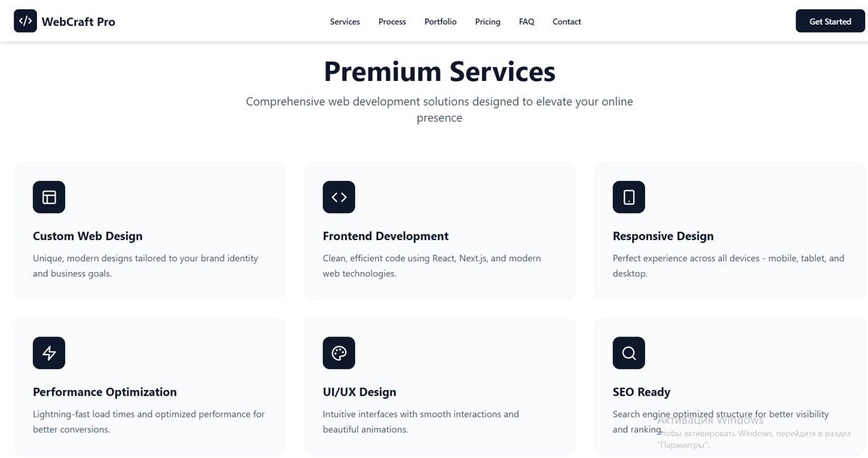The image size is (868, 458).
Task: Click the Custom Web Design layout icon
Action: pos(49,197)
